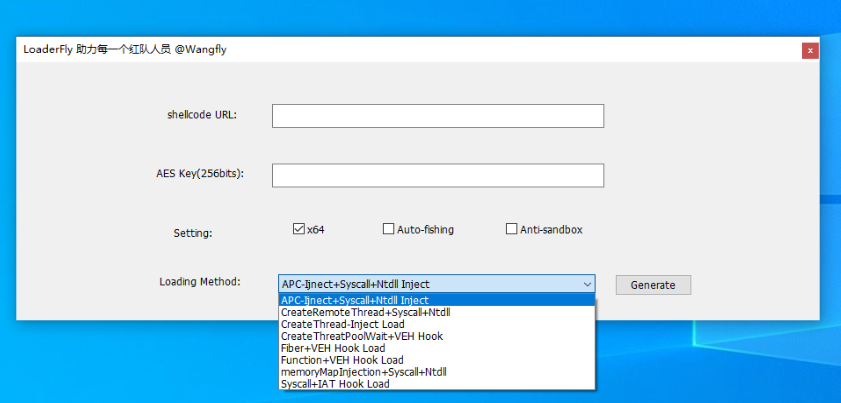The height and width of the screenshot is (403, 841).
Task: Click the shellcode URL label
Action: pyautogui.click(x=202, y=114)
